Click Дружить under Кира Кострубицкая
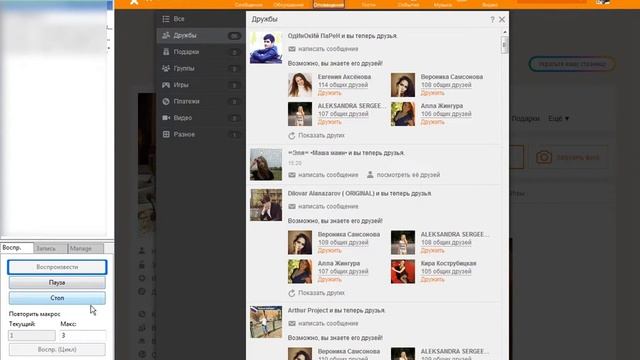The width and height of the screenshot is (640, 360). tap(432, 280)
